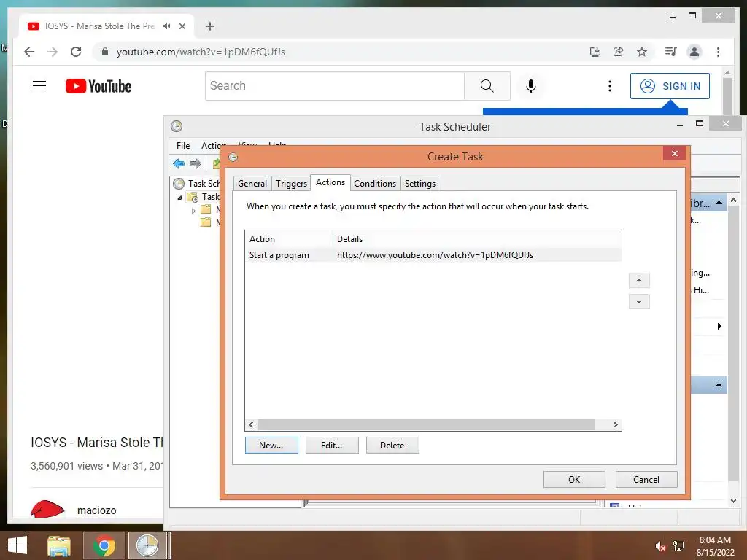Click the share page icon in address bar
The height and width of the screenshot is (560, 747).
619,52
